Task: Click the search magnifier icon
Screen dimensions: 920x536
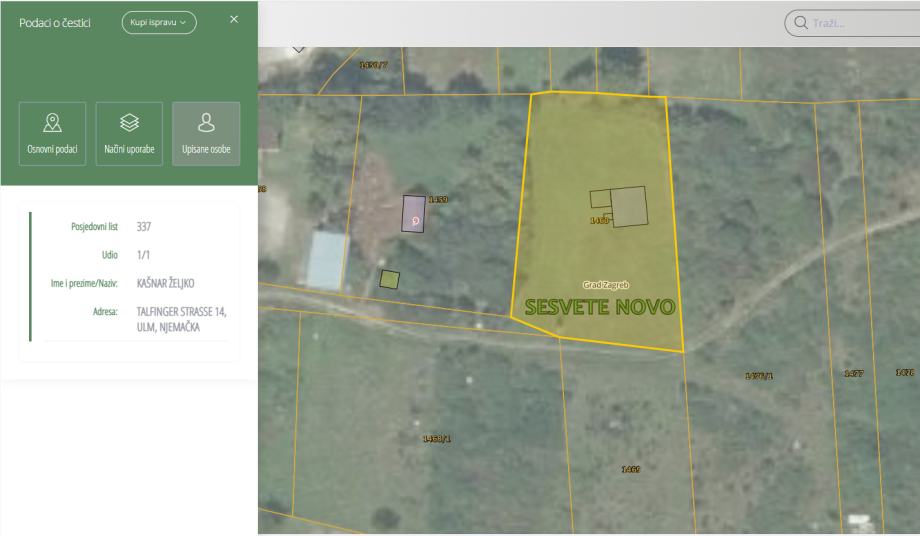Action: click(800, 23)
